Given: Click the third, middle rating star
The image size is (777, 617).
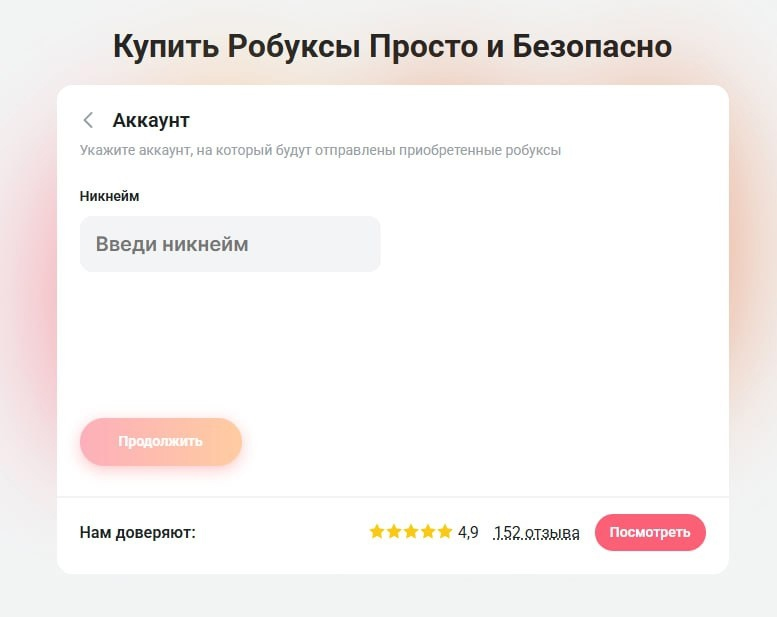Looking at the screenshot, I should [411, 532].
